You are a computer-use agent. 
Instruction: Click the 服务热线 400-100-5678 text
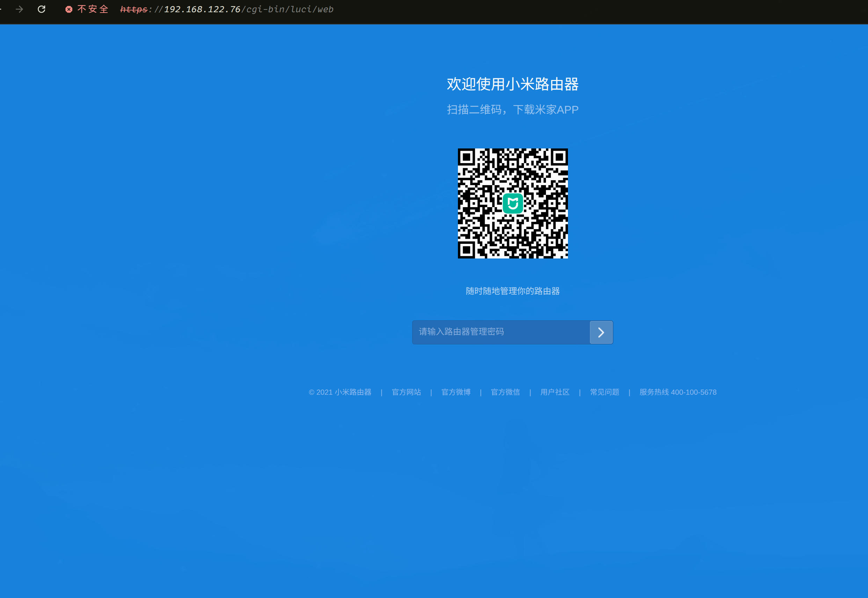[x=678, y=392]
